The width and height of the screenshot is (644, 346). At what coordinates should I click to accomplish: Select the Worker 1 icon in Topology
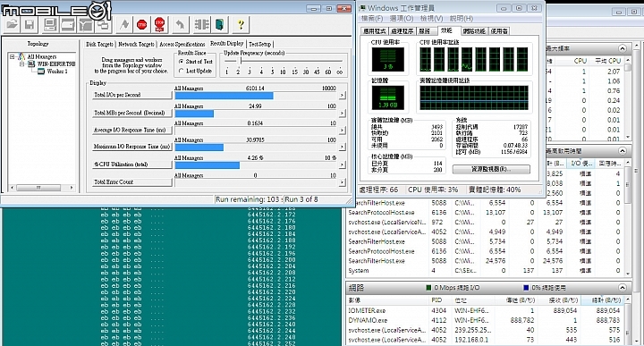click(40, 72)
